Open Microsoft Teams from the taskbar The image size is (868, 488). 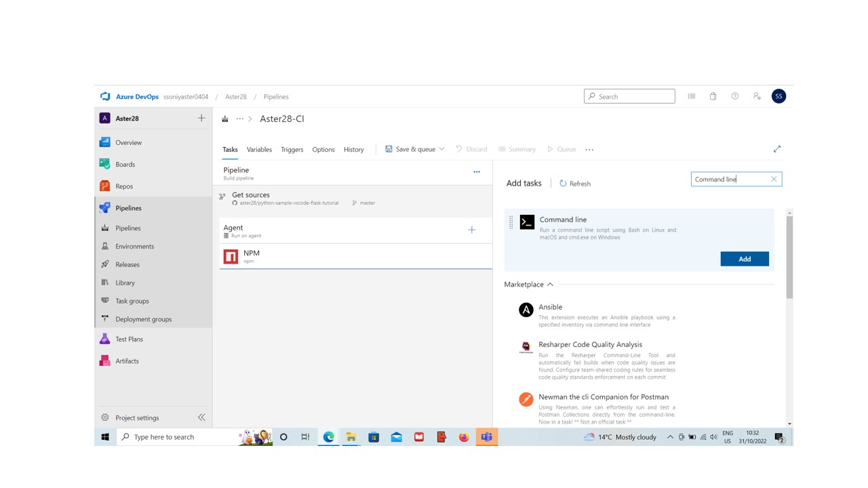486,437
